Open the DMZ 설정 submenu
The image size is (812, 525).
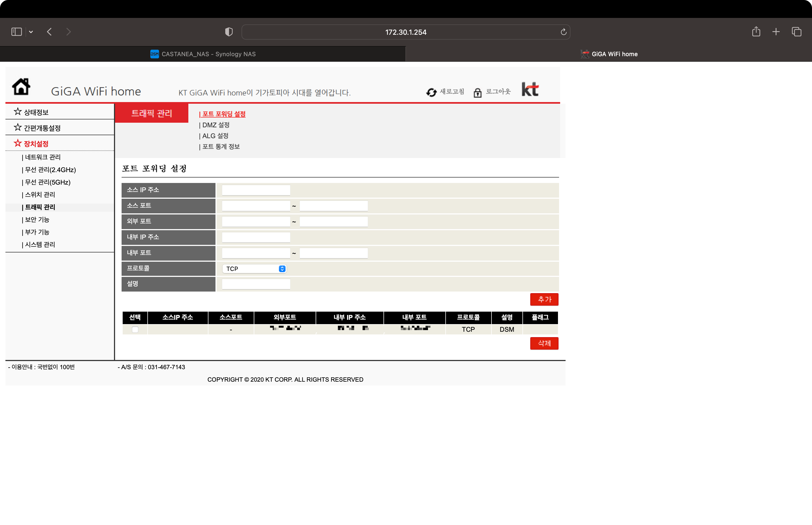[215, 125]
